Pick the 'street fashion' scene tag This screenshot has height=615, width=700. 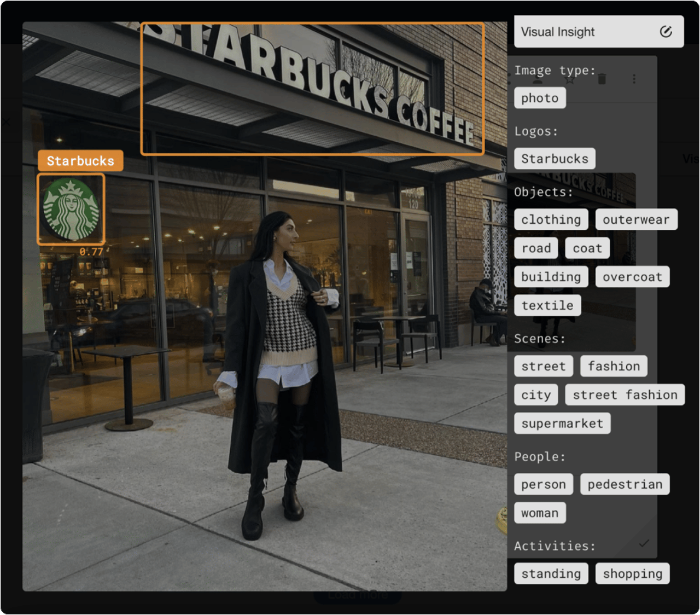point(625,394)
